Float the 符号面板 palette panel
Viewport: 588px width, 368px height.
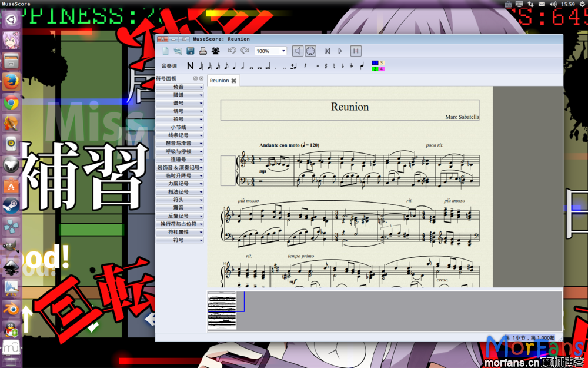[195, 78]
